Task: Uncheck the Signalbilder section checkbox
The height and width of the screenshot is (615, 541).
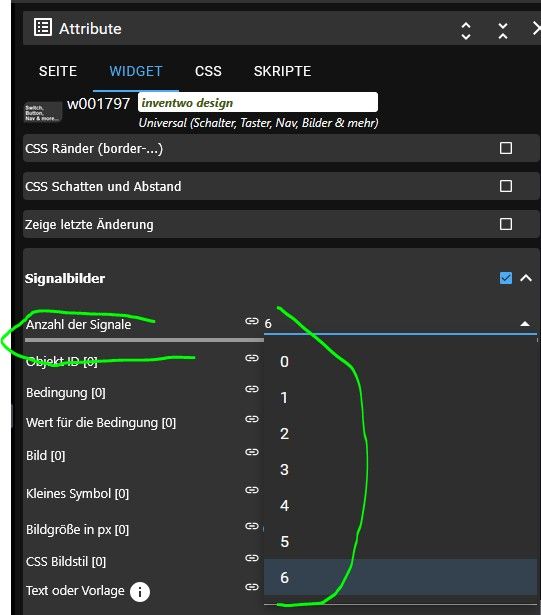Action: click(x=506, y=278)
